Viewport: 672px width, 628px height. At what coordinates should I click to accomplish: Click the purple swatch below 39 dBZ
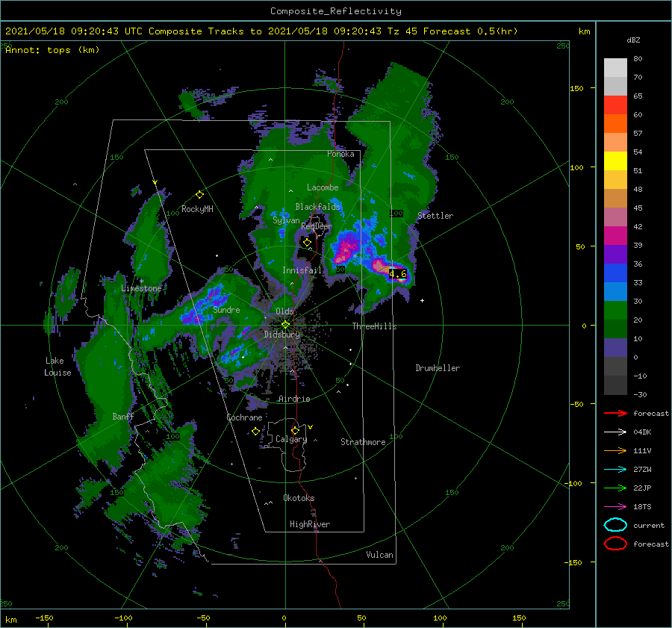click(x=615, y=255)
